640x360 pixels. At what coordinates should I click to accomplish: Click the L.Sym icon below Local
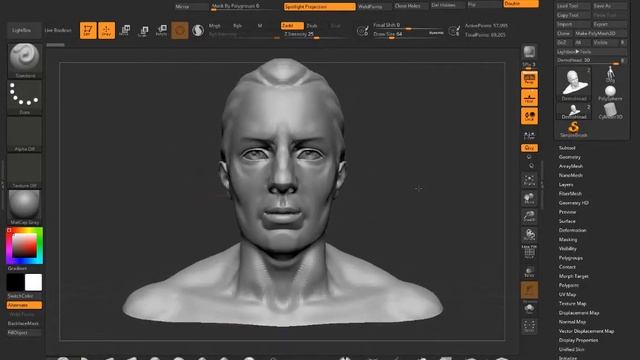(x=529, y=135)
